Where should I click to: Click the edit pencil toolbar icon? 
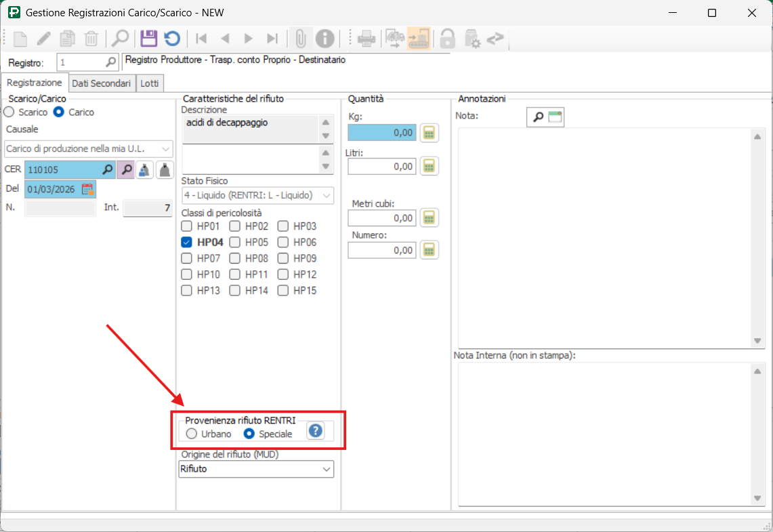[44, 39]
